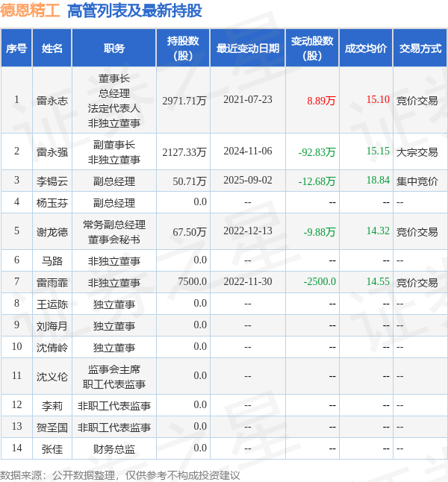
Task: Click the average price 15.15
Action: pos(378,151)
